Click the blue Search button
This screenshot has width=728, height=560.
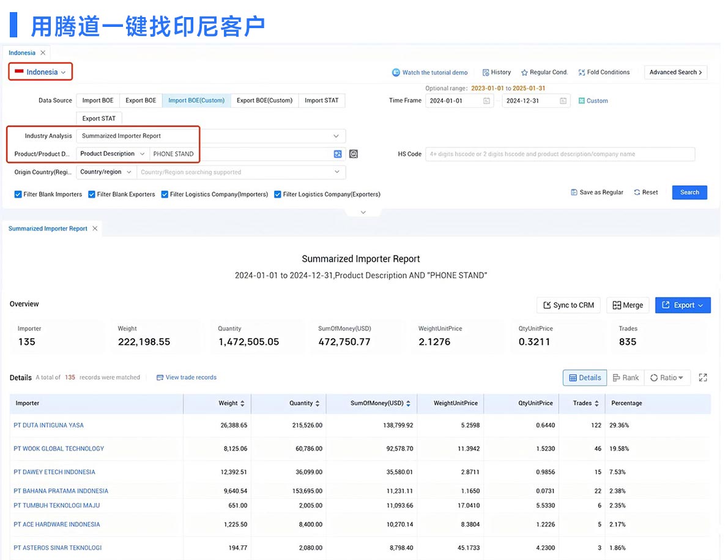689,192
